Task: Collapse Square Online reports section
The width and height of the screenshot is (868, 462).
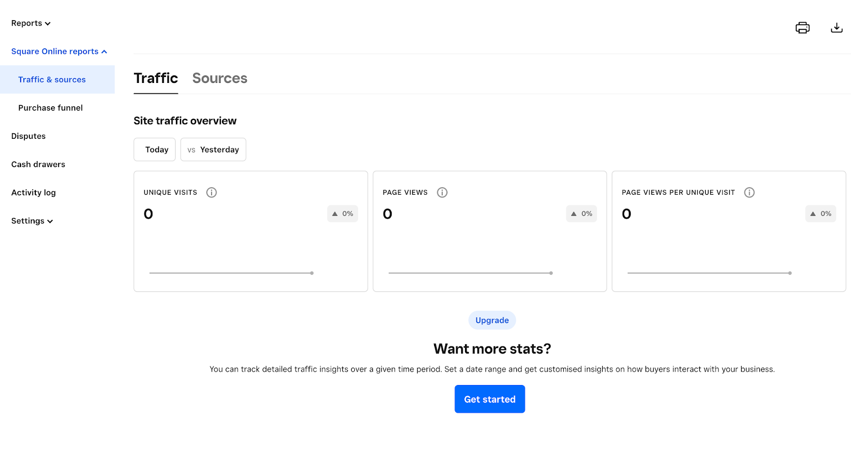Action: 59,52
